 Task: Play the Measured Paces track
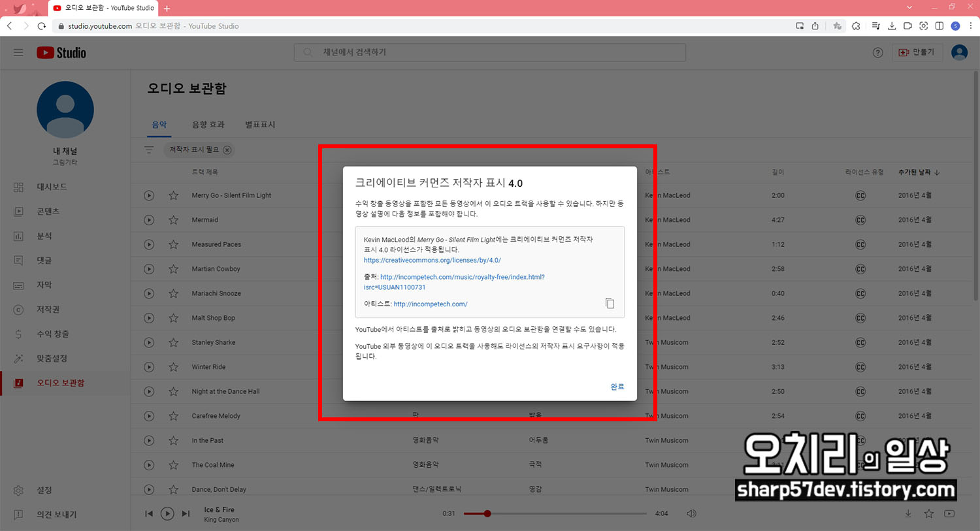point(149,244)
